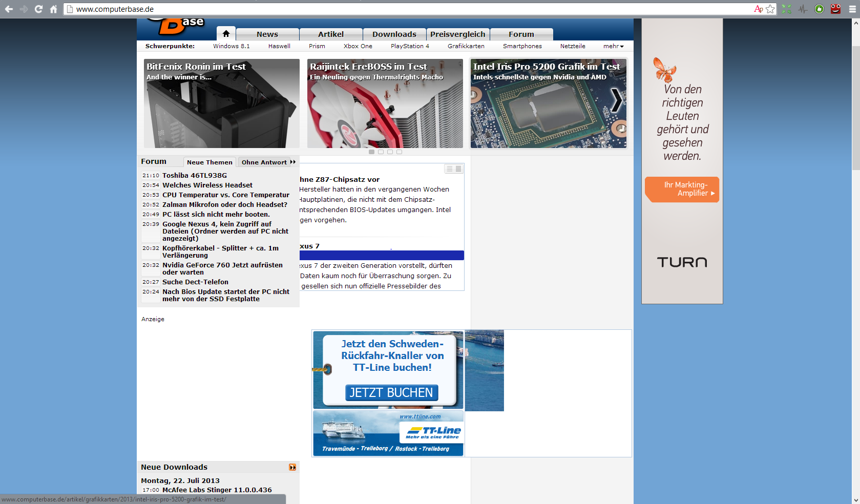
Task: Click the Ihr Markting-Amplifier ad button
Action: click(682, 189)
